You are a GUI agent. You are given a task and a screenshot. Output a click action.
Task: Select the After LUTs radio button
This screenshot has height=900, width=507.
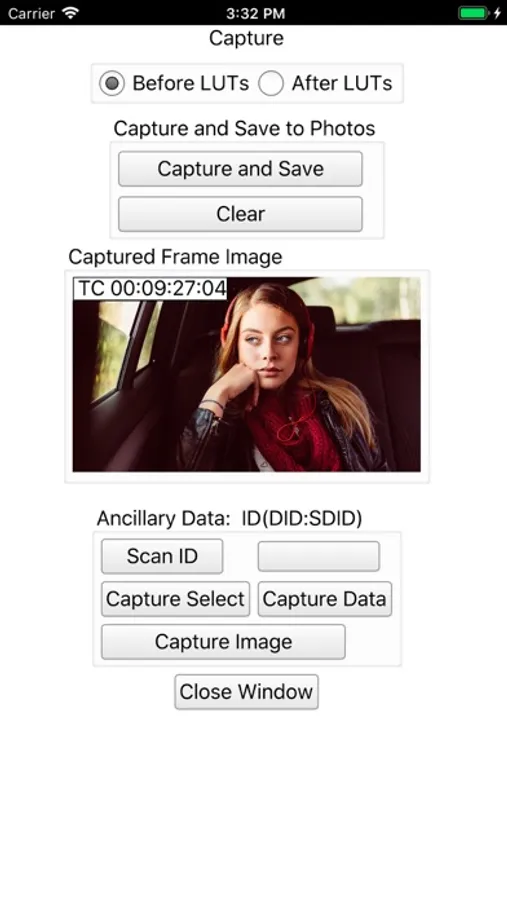pos(271,84)
